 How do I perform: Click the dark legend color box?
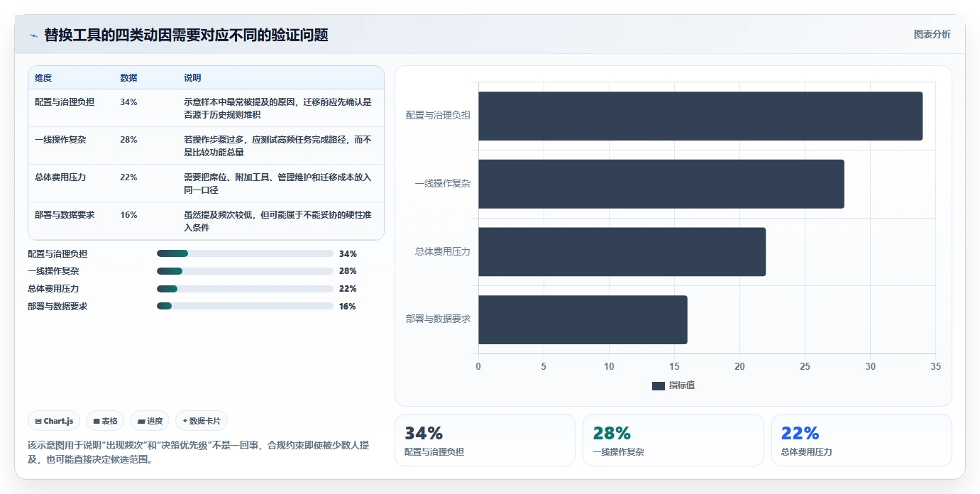658,386
